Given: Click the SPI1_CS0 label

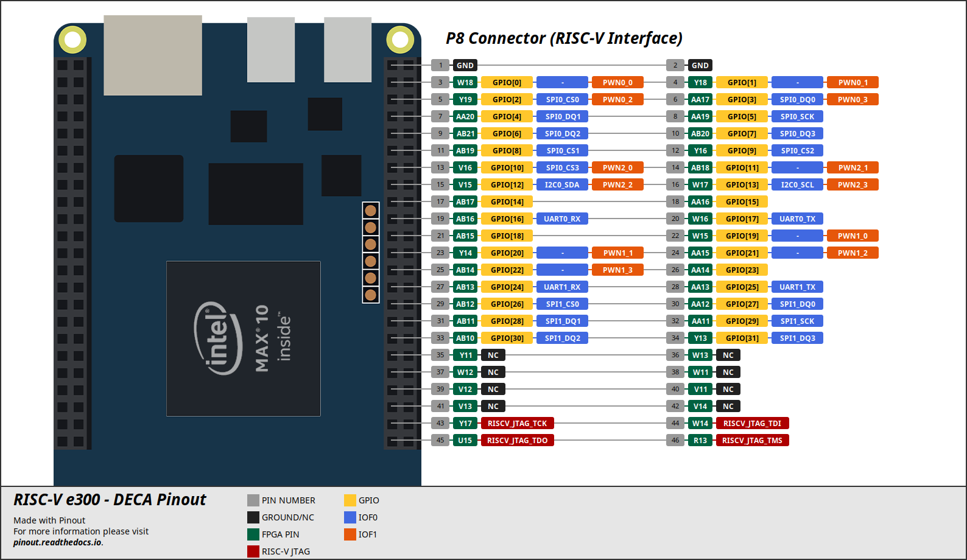Looking at the screenshot, I should 562,304.
